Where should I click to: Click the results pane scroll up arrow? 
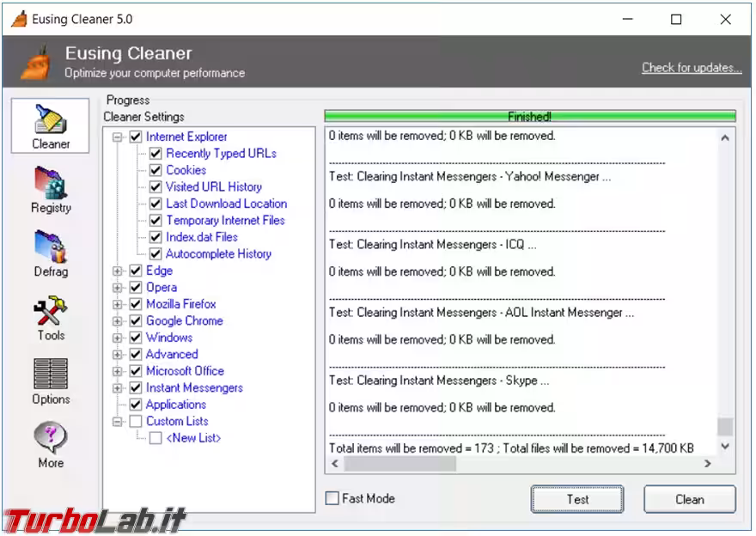tap(726, 137)
